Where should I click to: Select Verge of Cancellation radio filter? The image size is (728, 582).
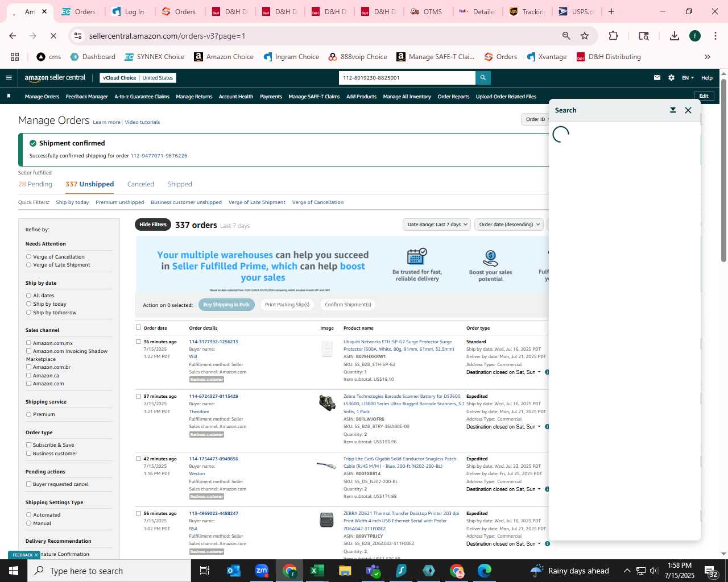pyautogui.click(x=28, y=257)
